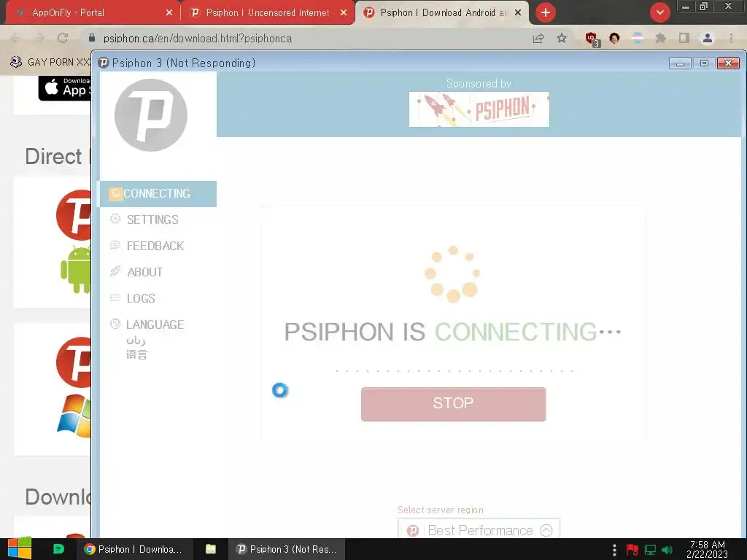The width and height of the screenshot is (747, 560).
Task: Switch to Chrome Psiphon Download taskbar button
Action: [134, 549]
